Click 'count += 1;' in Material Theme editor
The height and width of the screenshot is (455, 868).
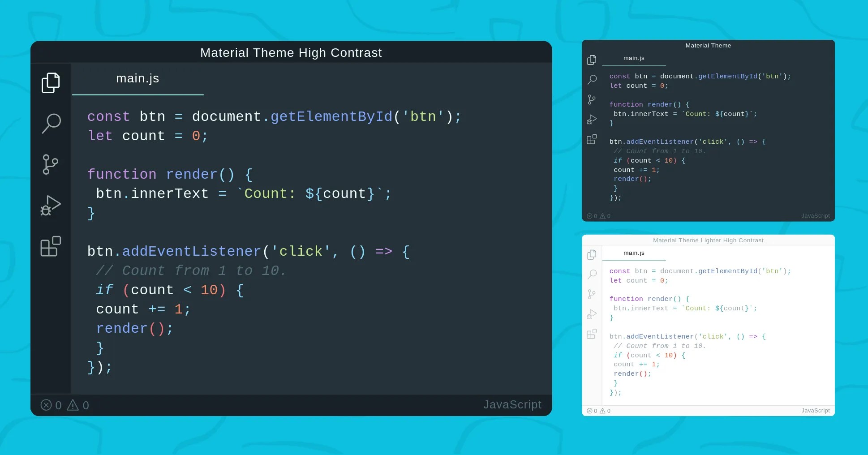coord(636,170)
